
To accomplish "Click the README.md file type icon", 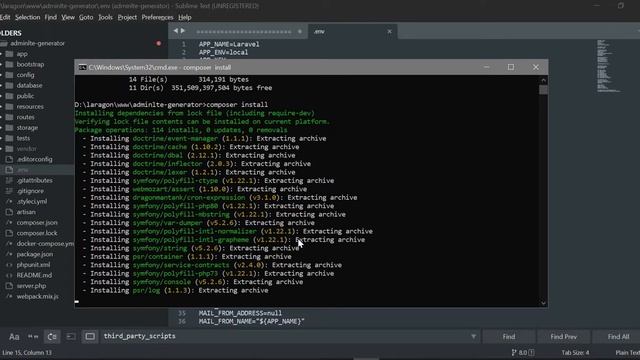I will tap(9, 276).
